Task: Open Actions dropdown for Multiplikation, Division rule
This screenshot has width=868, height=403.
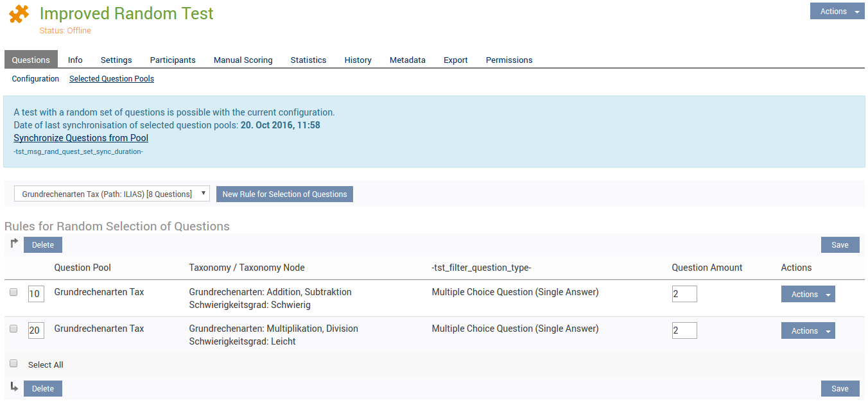Action: click(808, 330)
